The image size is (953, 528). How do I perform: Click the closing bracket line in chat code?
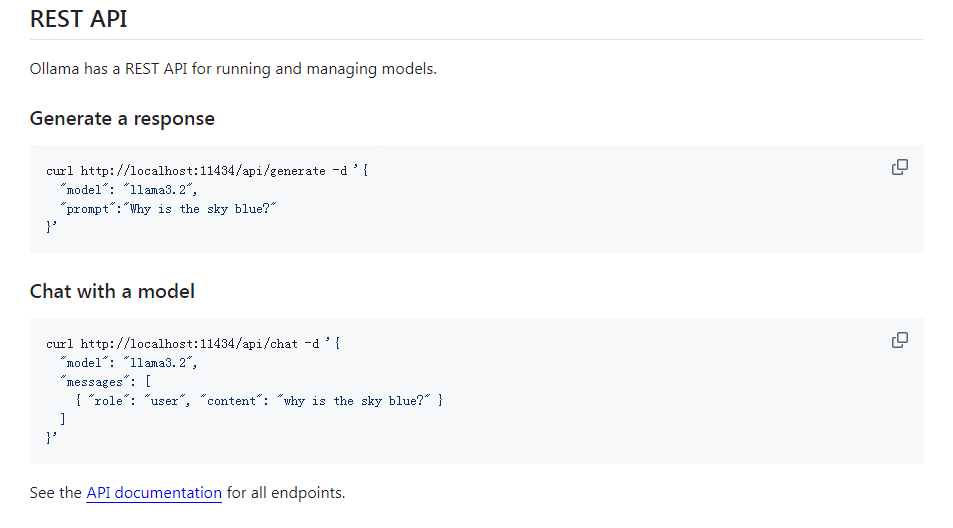(63, 419)
